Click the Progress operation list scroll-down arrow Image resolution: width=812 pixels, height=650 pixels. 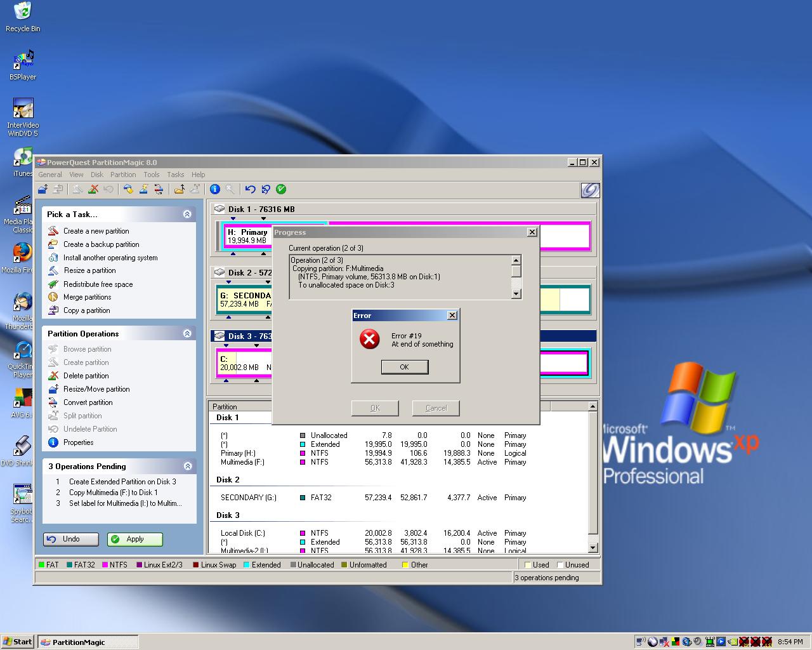coord(516,293)
